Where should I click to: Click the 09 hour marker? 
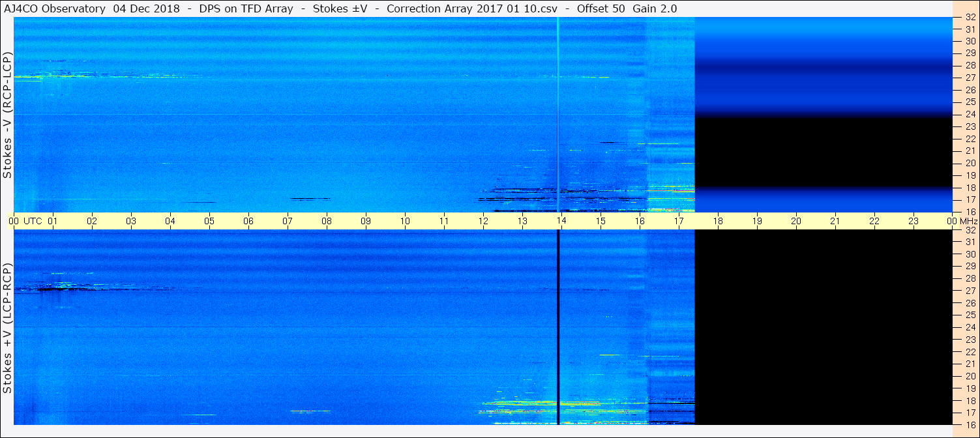click(366, 221)
